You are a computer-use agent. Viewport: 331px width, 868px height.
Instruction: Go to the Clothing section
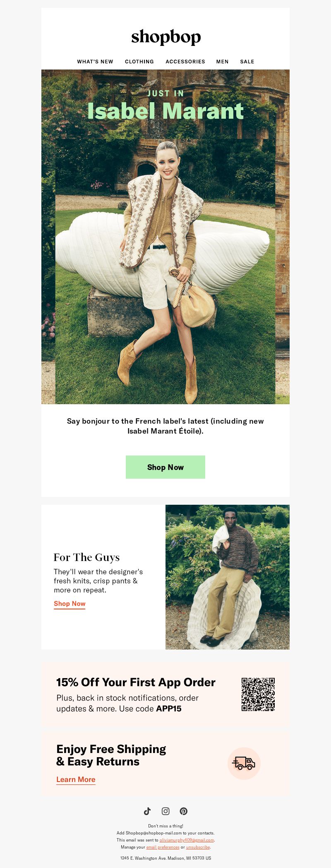[x=139, y=62]
